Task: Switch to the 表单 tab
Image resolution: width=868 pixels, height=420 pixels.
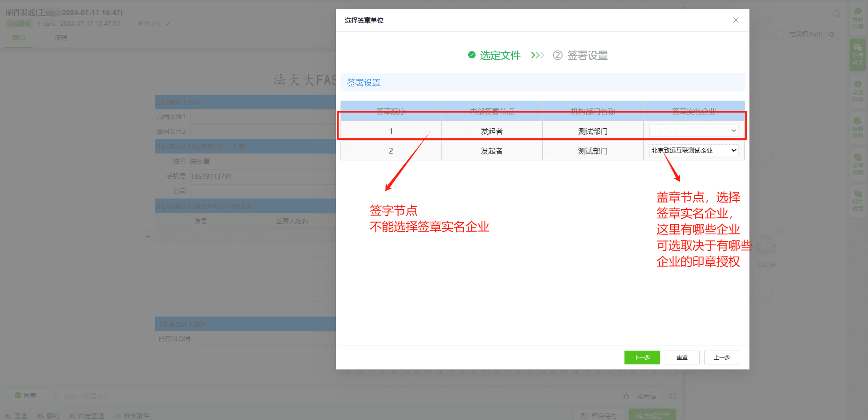Action: click(19, 38)
